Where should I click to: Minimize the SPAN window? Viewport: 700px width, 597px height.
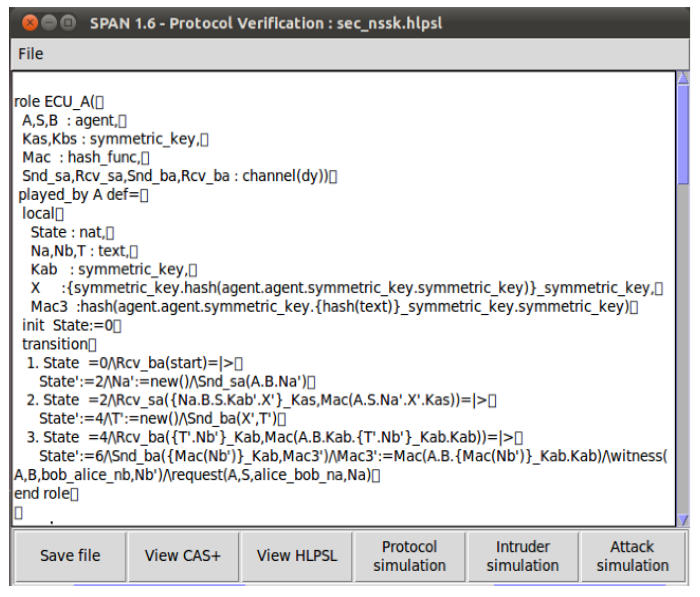[x=49, y=23]
